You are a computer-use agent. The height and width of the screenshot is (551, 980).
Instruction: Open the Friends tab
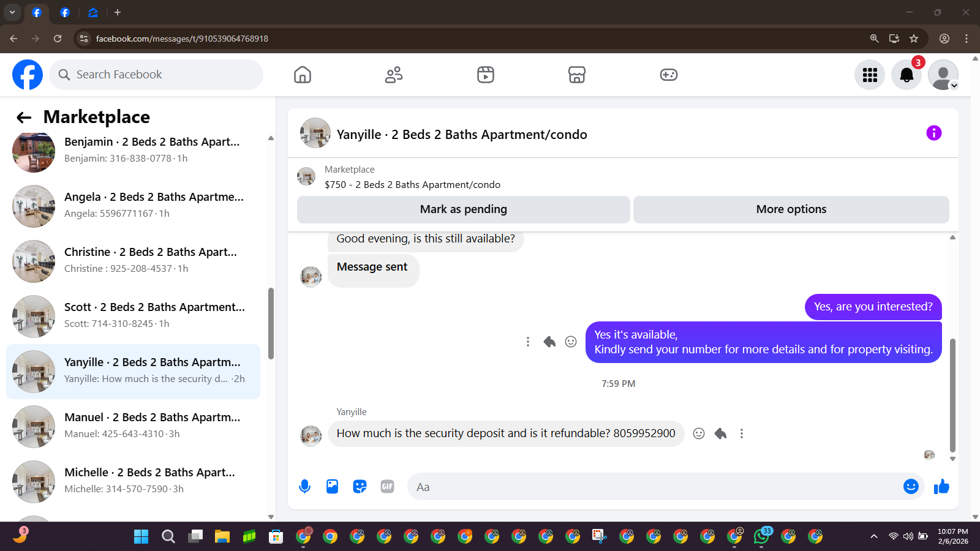[x=394, y=75]
